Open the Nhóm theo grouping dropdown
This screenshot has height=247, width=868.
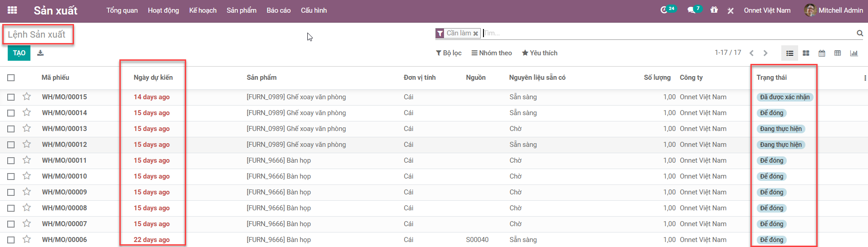492,53
